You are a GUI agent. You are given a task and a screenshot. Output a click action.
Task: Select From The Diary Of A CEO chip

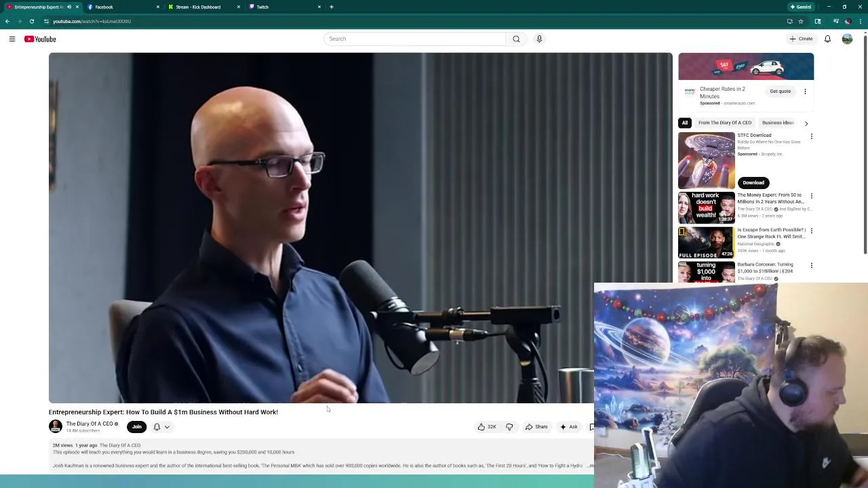(x=725, y=123)
